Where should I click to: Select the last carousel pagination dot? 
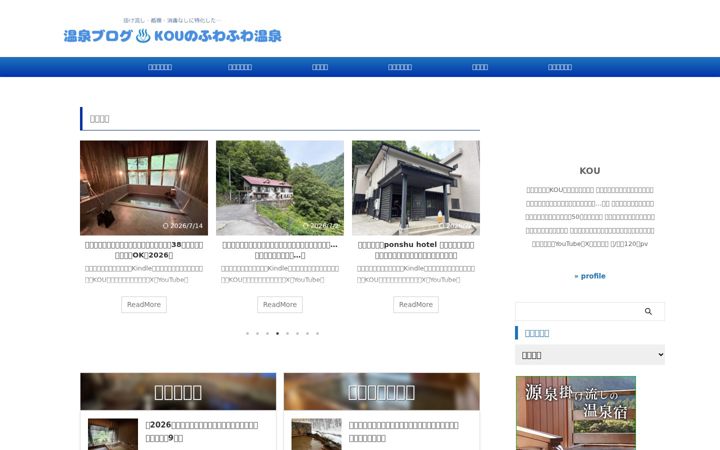coord(317,333)
